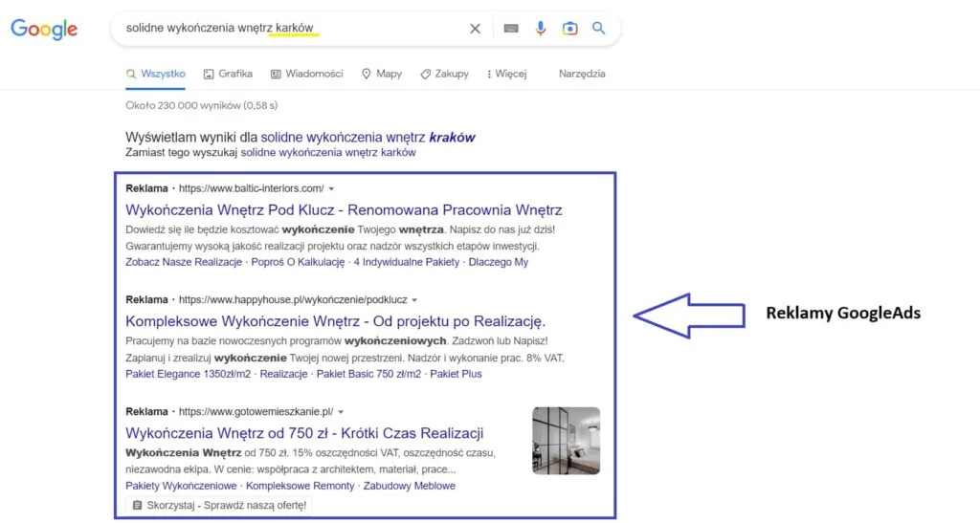Open the Zakupy tab
This screenshot has height=523, width=980.
pos(444,74)
